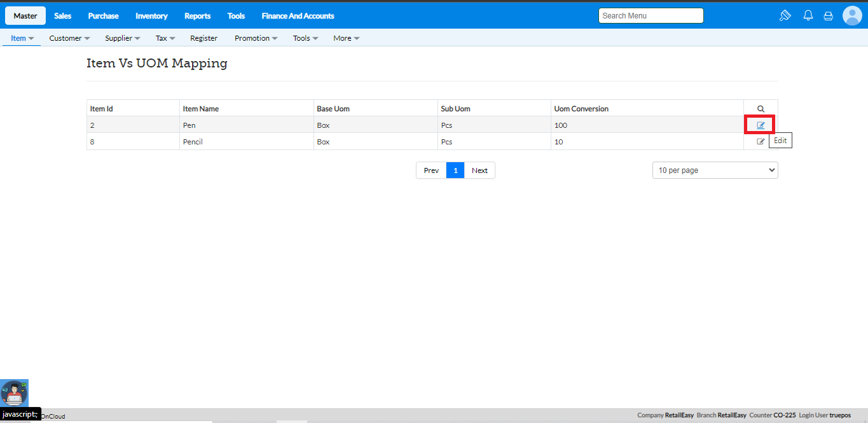868x423 pixels.
Task: Open Finance And Accounts menu
Action: pos(298,16)
